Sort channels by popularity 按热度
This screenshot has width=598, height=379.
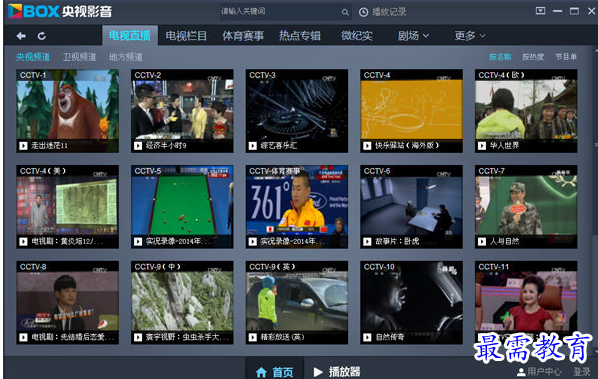click(533, 57)
